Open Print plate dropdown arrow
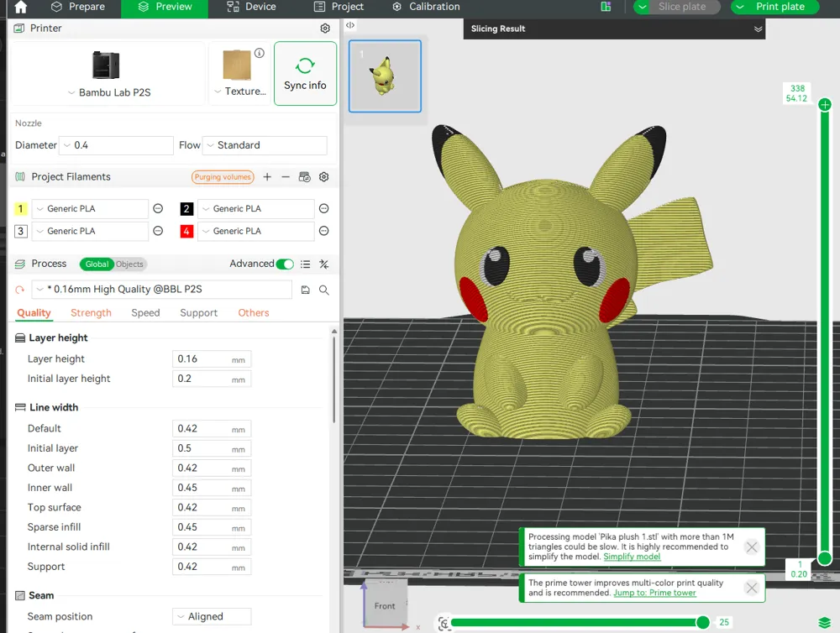This screenshot has width=840, height=633. coord(739,7)
